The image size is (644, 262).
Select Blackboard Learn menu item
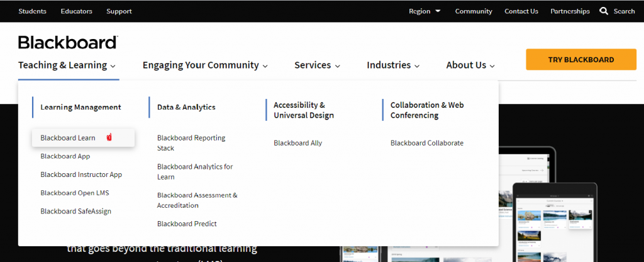(84, 138)
